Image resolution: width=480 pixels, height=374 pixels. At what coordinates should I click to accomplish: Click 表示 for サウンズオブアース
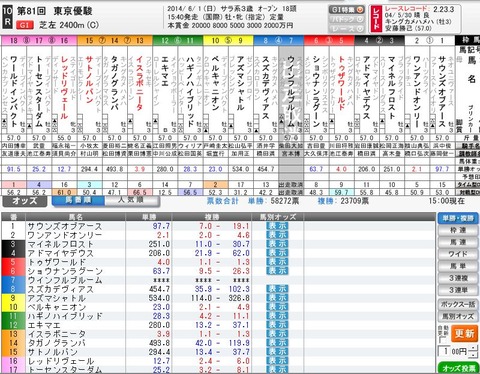click(x=277, y=226)
